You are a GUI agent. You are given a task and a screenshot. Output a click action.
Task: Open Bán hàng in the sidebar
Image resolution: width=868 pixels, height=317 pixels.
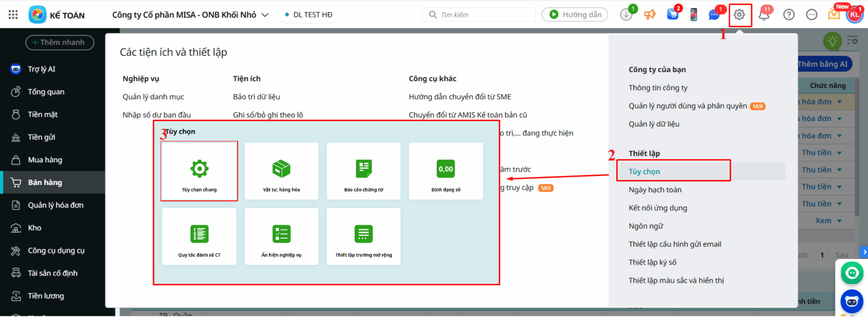point(45,182)
